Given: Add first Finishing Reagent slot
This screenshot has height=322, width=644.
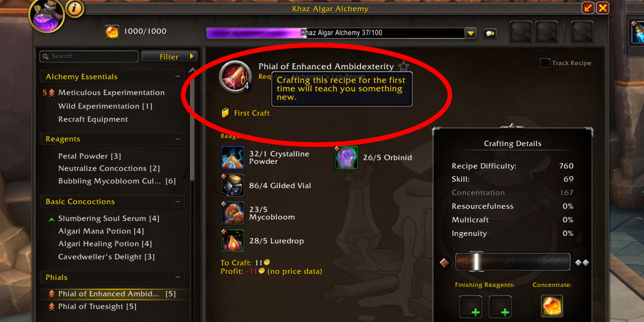Looking at the screenshot, I should click(470, 306).
